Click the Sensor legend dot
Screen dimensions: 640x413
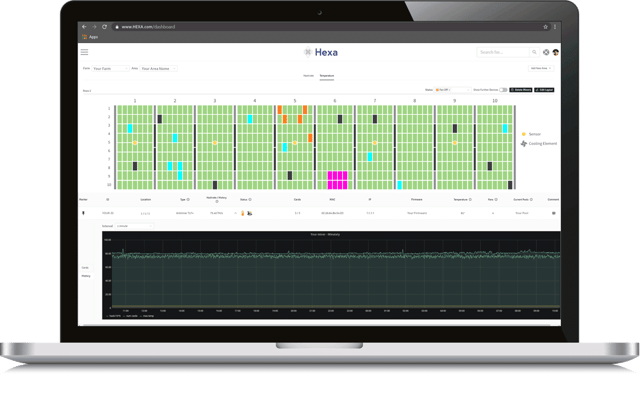(x=524, y=134)
